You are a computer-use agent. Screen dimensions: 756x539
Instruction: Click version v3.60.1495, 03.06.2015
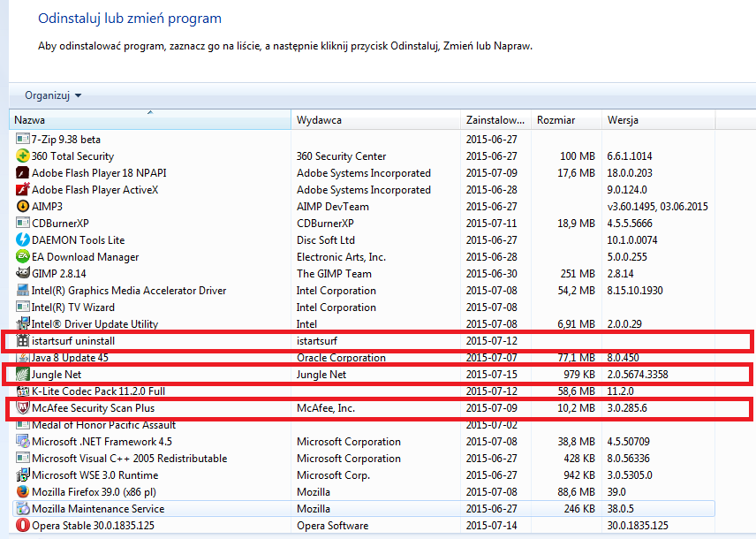pyautogui.click(x=658, y=207)
